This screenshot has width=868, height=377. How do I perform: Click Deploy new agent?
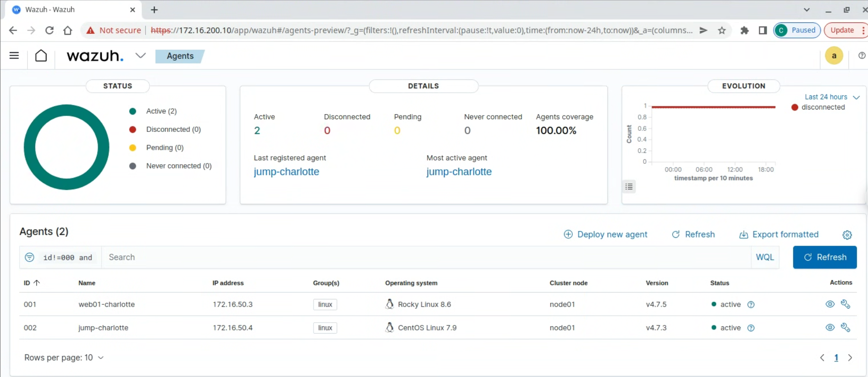(x=606, y=235)
